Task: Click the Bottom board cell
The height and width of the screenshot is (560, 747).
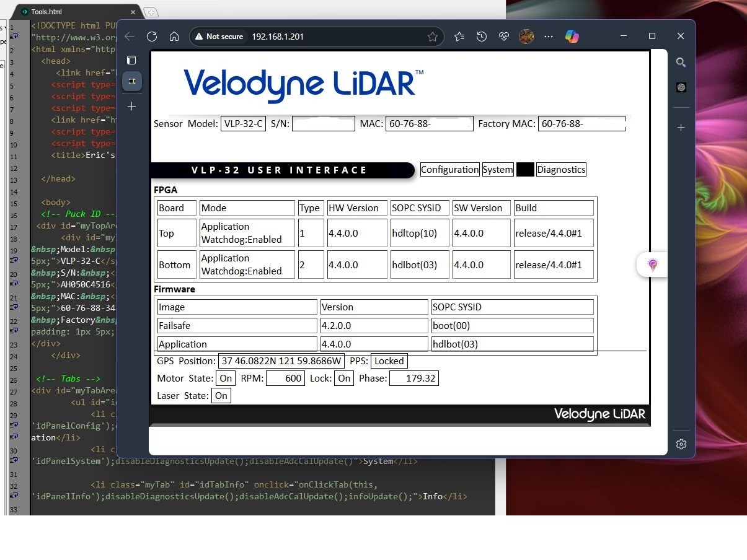Action: 177,265
